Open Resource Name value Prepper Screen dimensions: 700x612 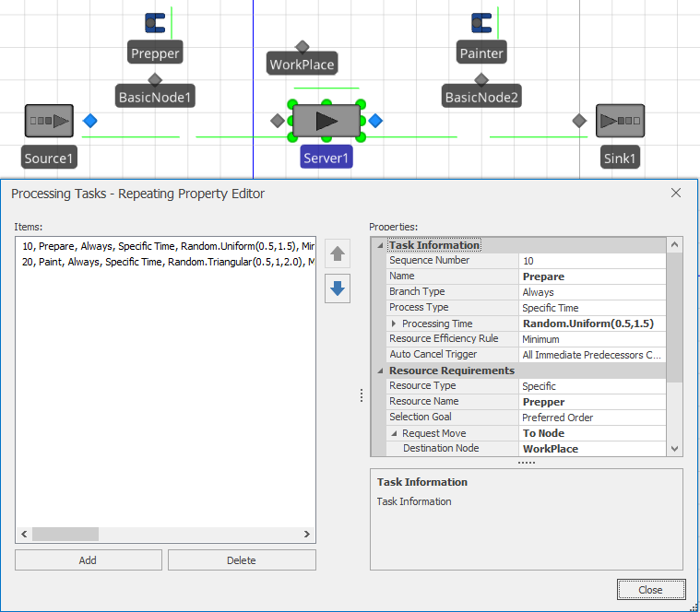coord(592,402)
